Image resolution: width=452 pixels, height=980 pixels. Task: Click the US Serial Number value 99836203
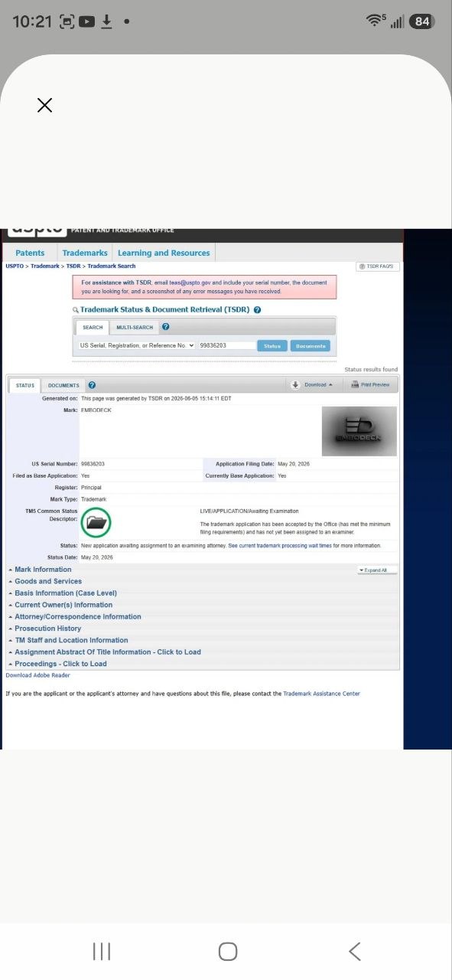(93, 464)
